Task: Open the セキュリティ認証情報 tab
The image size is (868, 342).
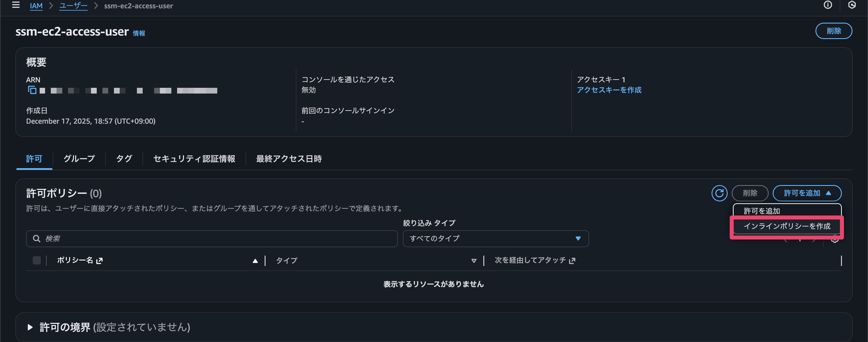Action: (194, 159)
